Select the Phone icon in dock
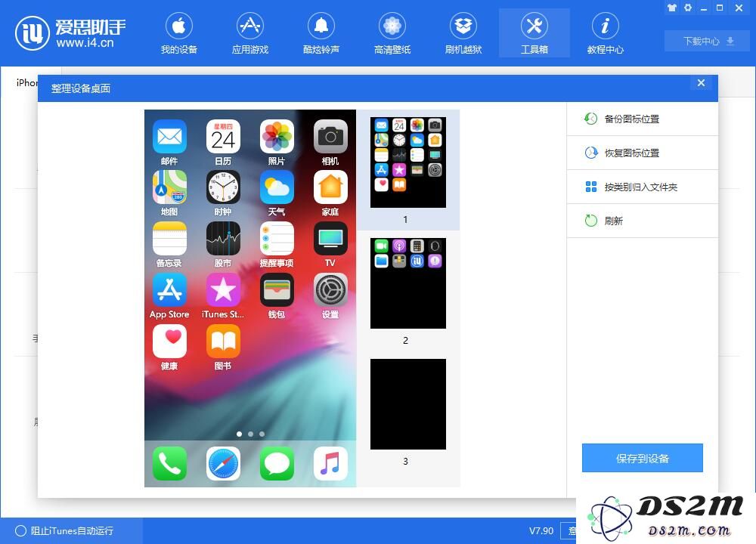This screenshot has height=544, width=756. 169,463
